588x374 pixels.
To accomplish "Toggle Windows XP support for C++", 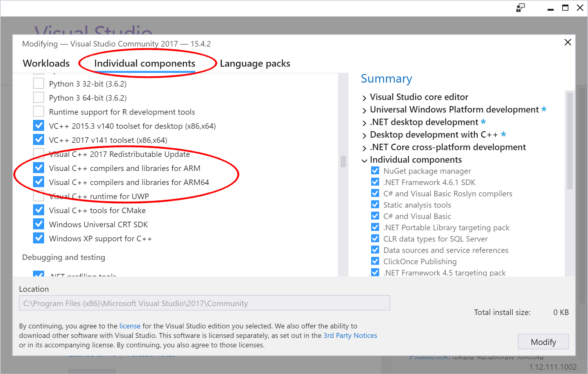I will 39,238.
